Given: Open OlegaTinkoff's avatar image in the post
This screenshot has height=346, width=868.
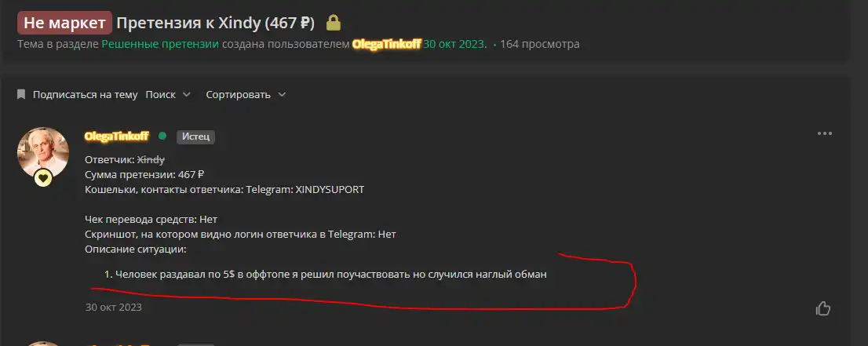Looking at the screenshot, I should click(x=43, y=153).
